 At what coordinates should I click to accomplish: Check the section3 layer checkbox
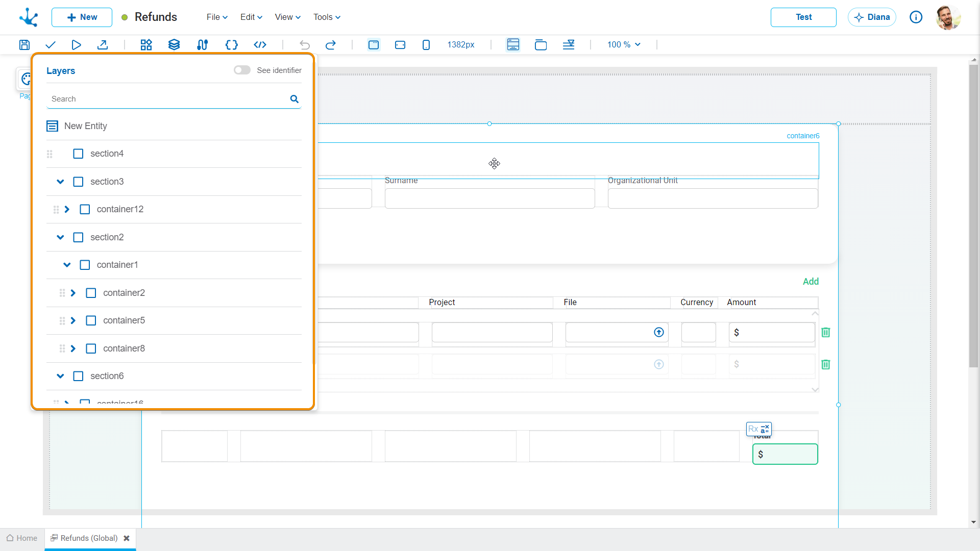tap(78, 182)
